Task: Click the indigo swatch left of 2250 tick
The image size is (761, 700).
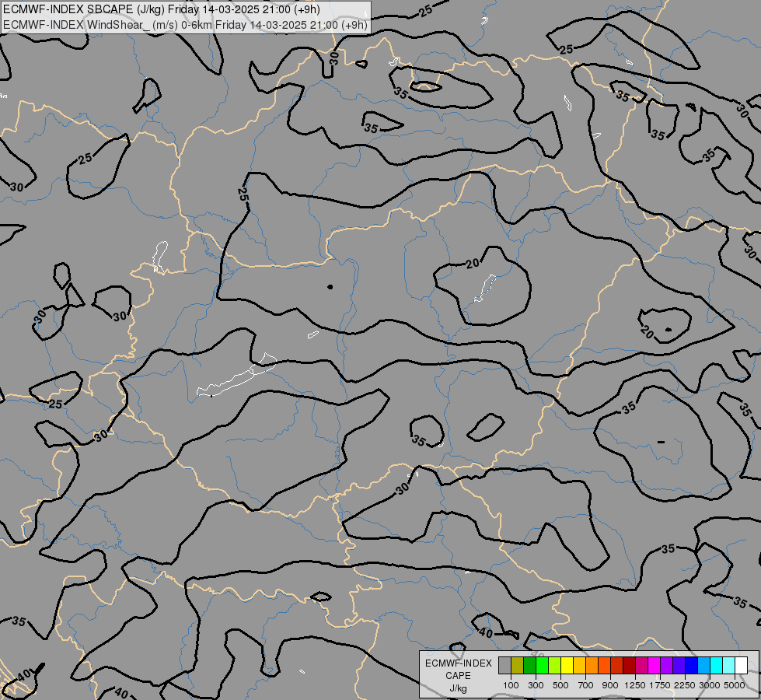Action: click(679, 666)
